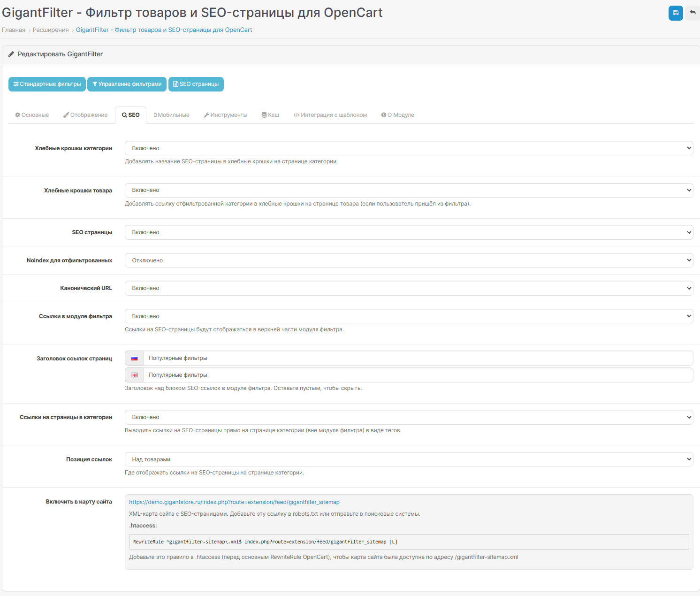This screenshot has height=596, width=700.
Task: Expand the Позиция ссылок dropdown
Action: pos(409,459)
